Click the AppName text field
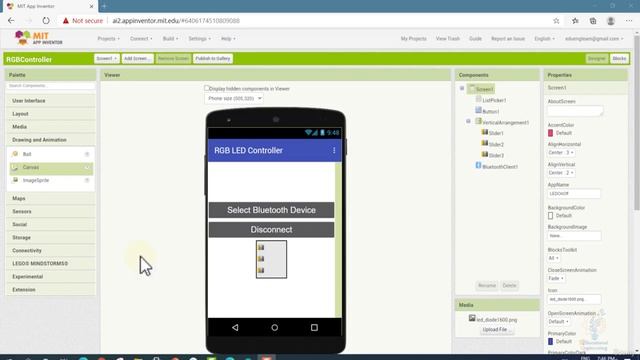 click(x=573, y=193)
